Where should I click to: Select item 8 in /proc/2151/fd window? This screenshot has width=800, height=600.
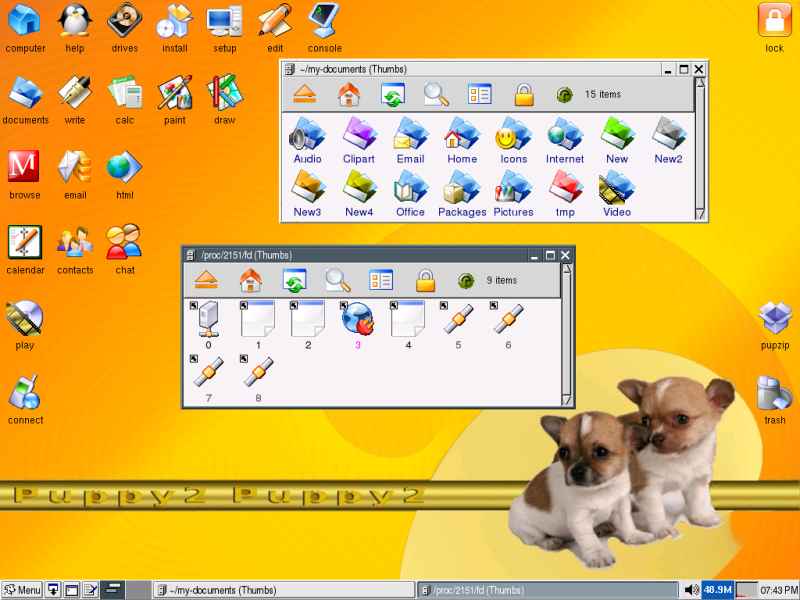click(x=258, y=378)
